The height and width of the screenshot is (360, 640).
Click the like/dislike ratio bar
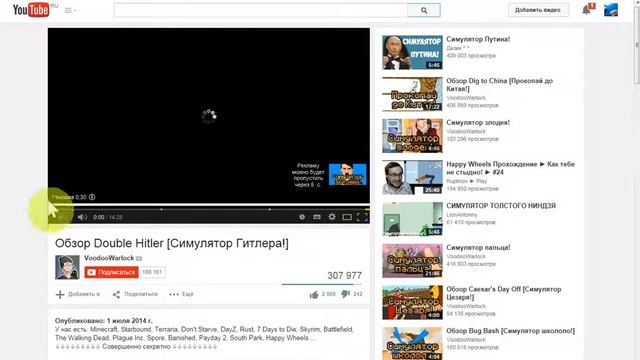[x=322, y=284]
